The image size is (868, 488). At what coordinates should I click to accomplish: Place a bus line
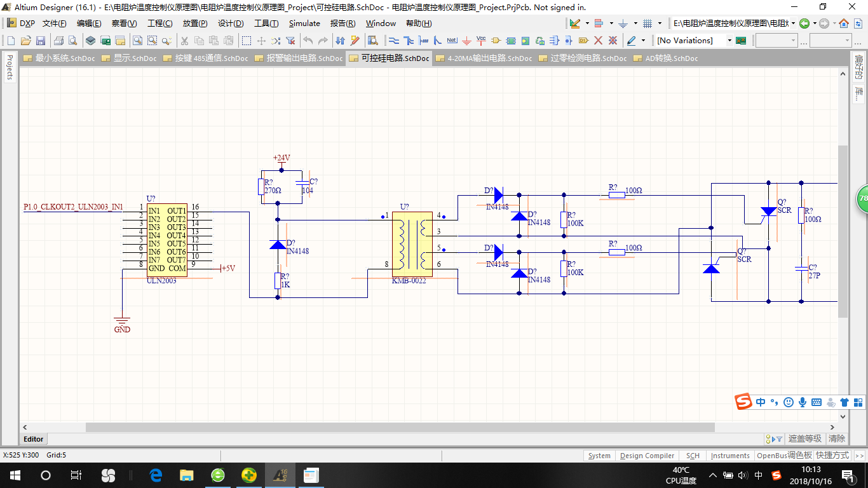coord(409,41)
